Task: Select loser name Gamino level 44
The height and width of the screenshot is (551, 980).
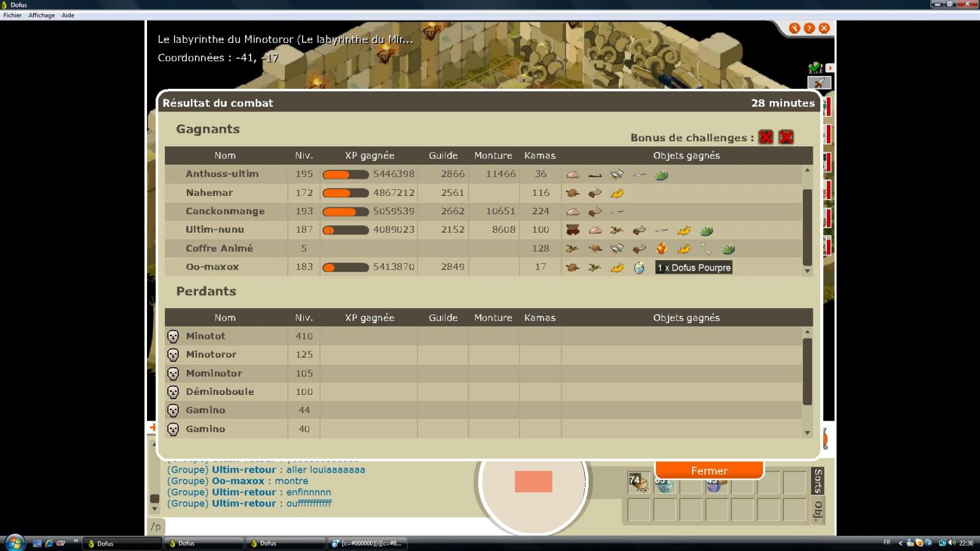Action: 206,410
